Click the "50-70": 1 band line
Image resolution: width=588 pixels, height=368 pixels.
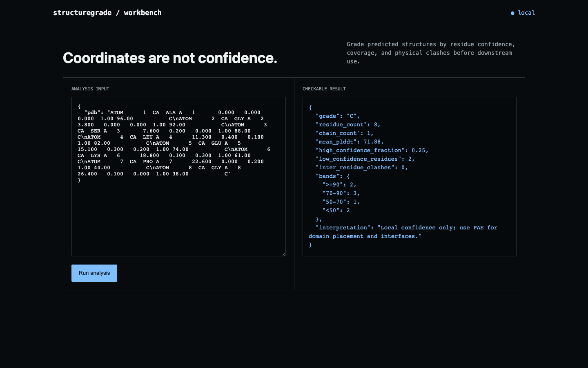(341, 202)
